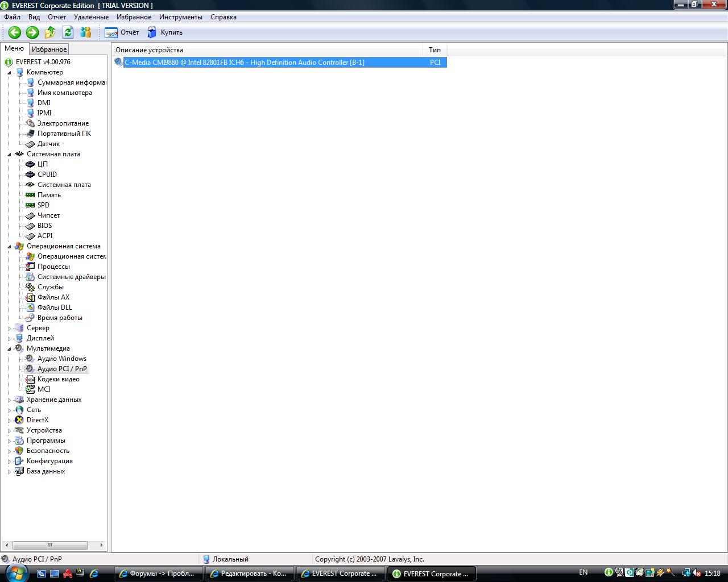Open the Файл menu
Viewport: 728px width, 582px height.
(x=12, y=17)
